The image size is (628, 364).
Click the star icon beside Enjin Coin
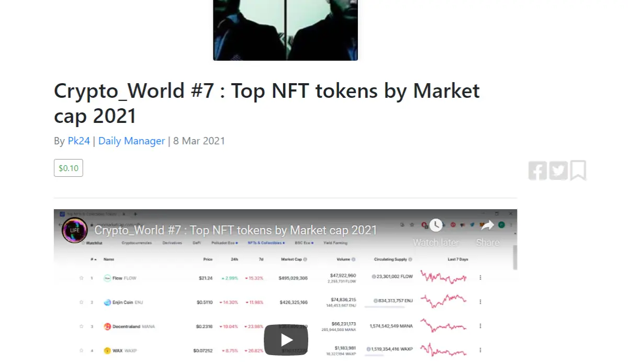pos(81,302)
